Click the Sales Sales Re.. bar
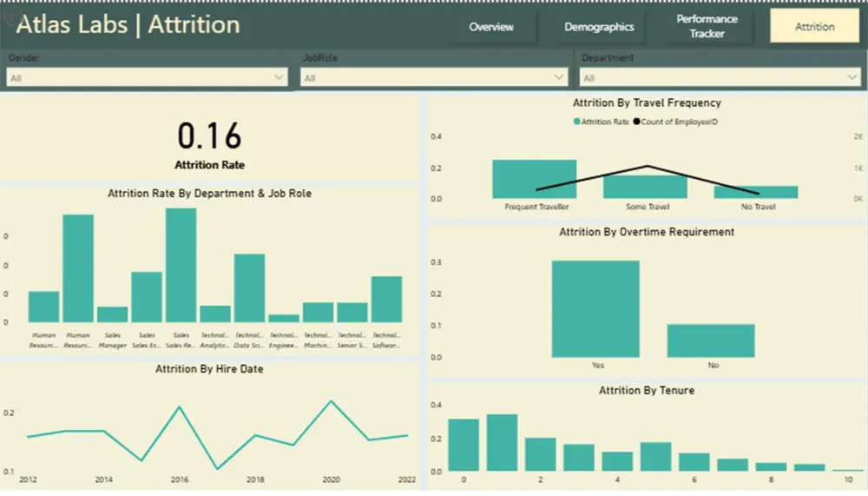The image size is (868, 496). [181, 265]
